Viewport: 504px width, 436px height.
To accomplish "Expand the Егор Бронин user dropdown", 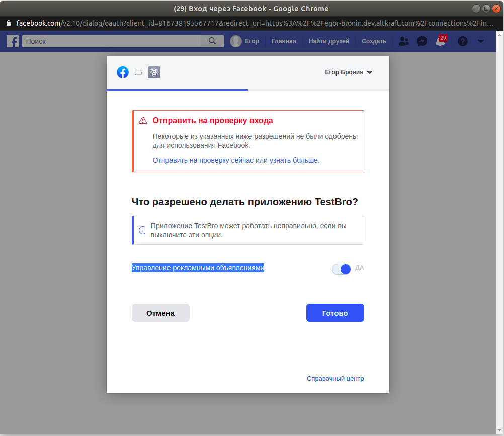I will pos(349,72).
